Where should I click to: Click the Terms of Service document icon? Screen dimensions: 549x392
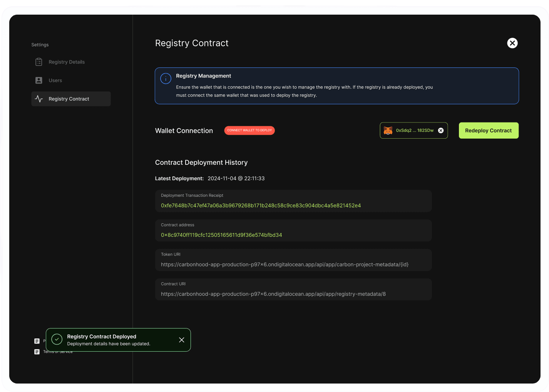click(x=37, y=352)
